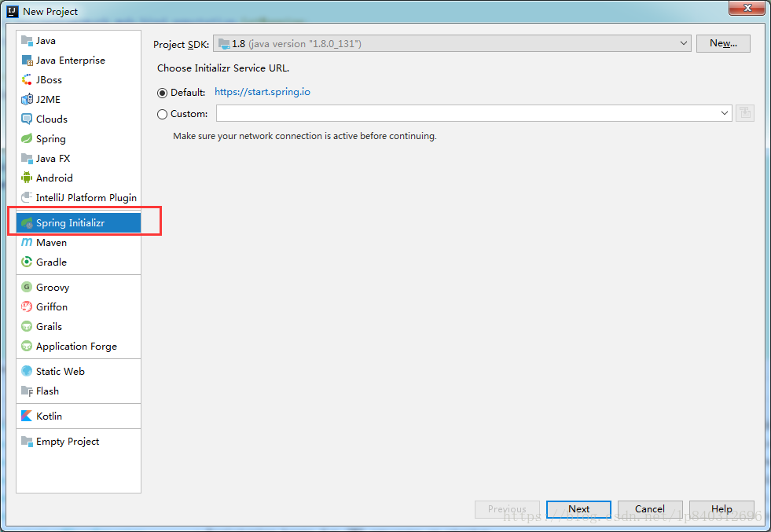Select the 'Empty Project' list label

pyautogui.click(x=68, y=441)
